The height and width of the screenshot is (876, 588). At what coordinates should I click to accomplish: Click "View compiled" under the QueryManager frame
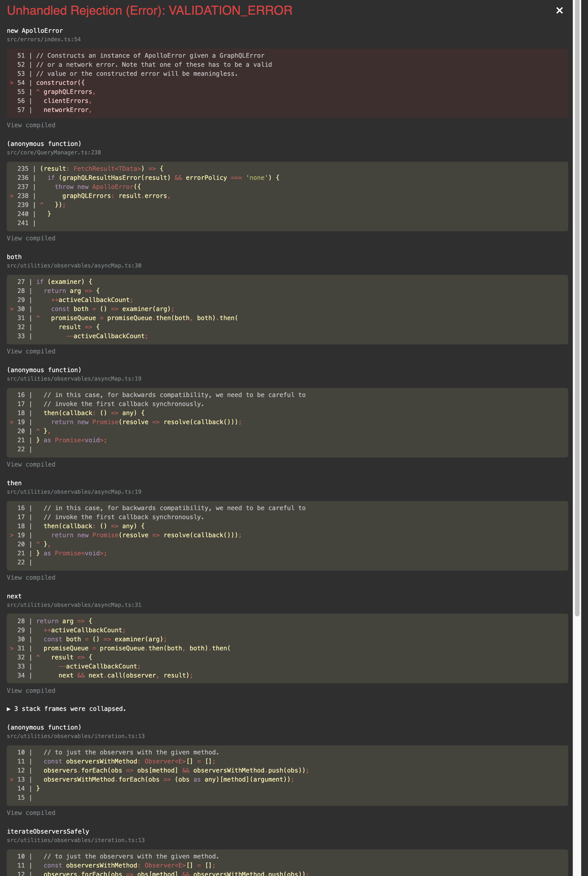(31, 238)
